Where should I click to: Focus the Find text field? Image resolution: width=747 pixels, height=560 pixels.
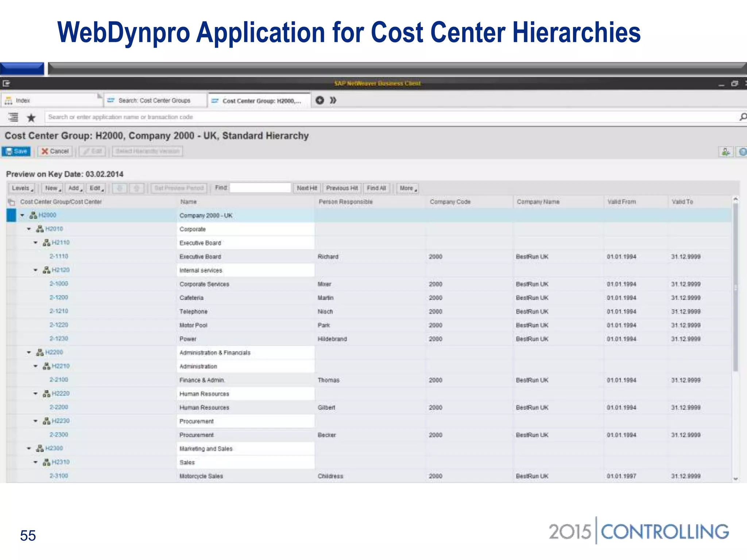(x=260, y=188)
